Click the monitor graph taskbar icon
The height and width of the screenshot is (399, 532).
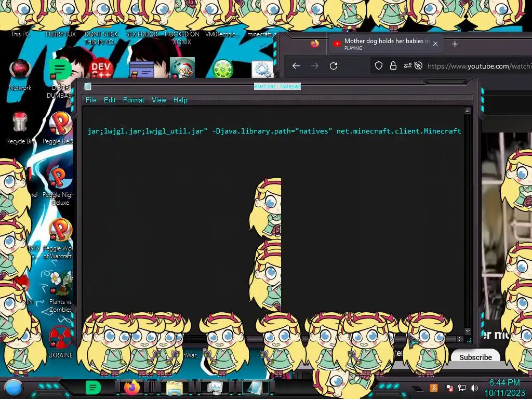click(x=216, y=388)
